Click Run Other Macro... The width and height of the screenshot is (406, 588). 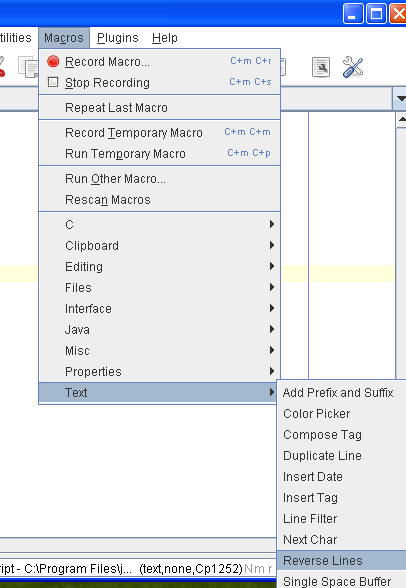[x=160, y=179]
